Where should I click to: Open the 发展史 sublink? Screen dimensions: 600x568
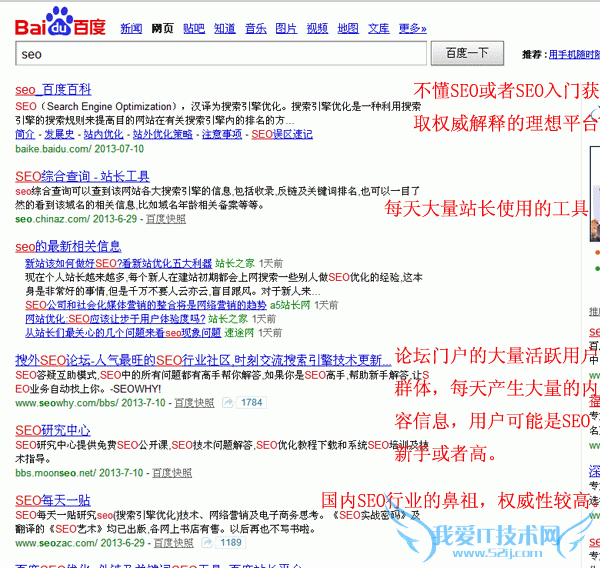(x=59, y=134)
